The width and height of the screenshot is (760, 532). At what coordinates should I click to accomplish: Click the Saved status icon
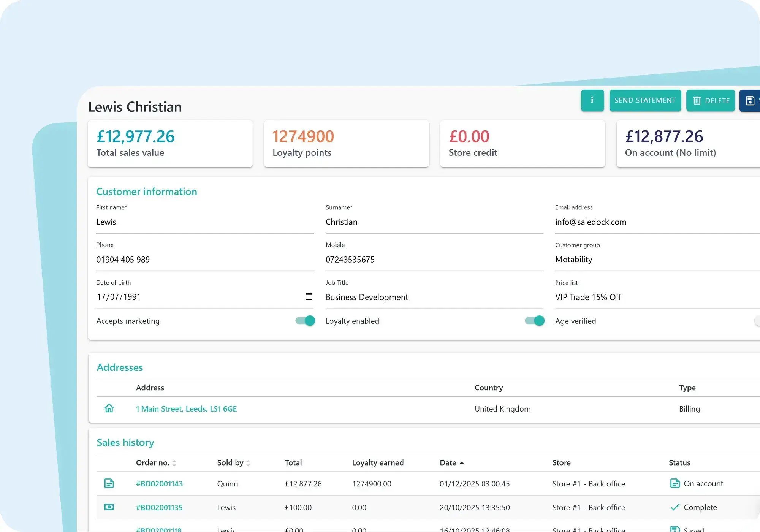pyautogui.click(x=675, y=529)
